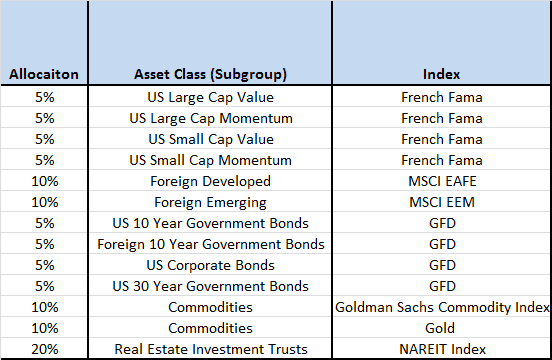The width and height of the screenshot is (552, 360).
Task: Click the Foreign Developed cell
Action: 210,181
